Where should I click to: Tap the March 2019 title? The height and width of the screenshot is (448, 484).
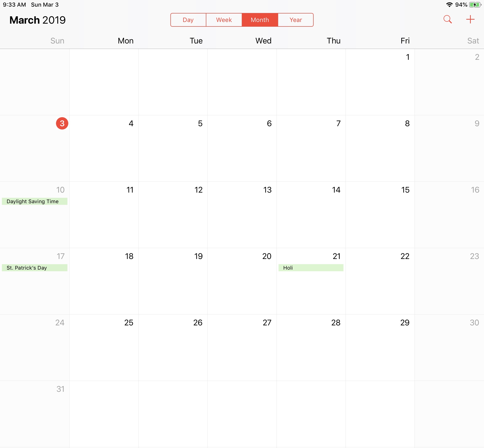pyautogui.click(x=38, y=20)
